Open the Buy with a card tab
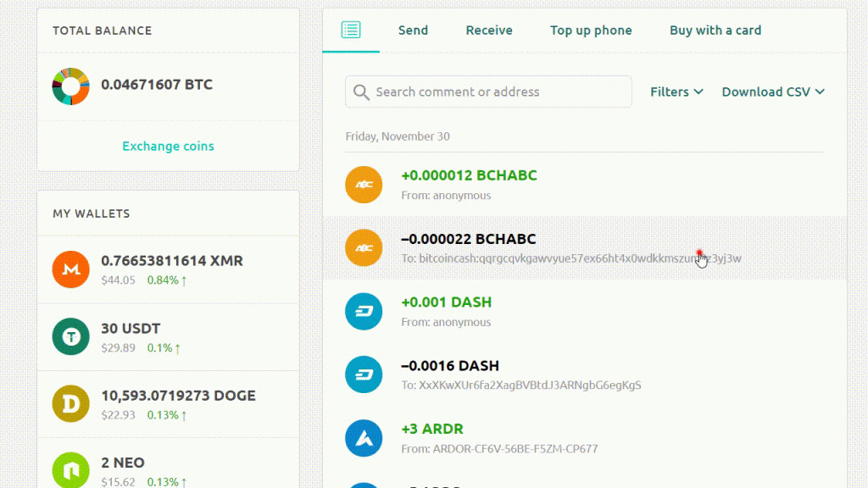Viewport: 868px width, 488px height. click(x=715, y=30)
